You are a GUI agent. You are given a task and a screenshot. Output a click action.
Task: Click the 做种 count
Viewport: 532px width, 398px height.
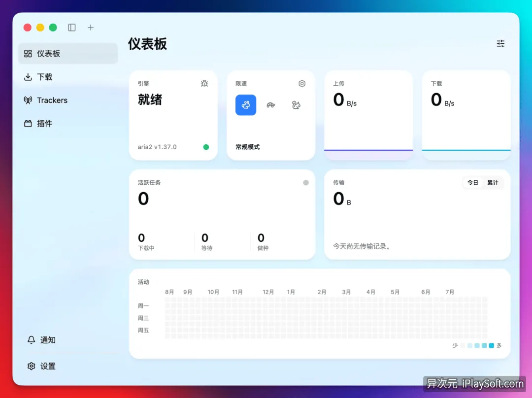click(x=261, y=237)
